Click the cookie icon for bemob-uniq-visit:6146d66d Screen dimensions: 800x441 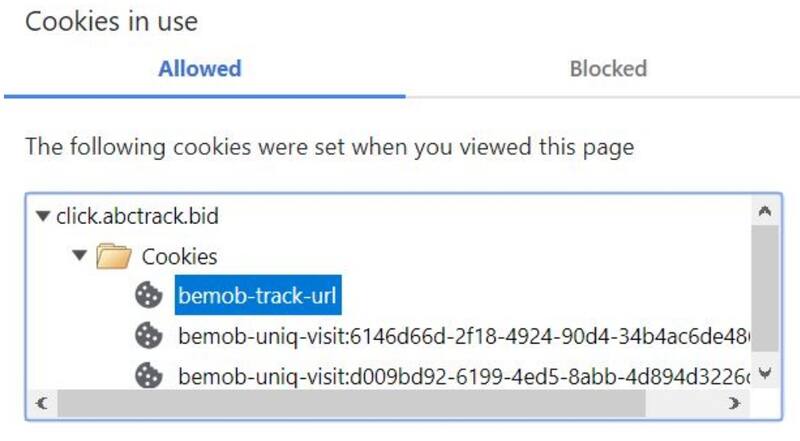[149, 336]
